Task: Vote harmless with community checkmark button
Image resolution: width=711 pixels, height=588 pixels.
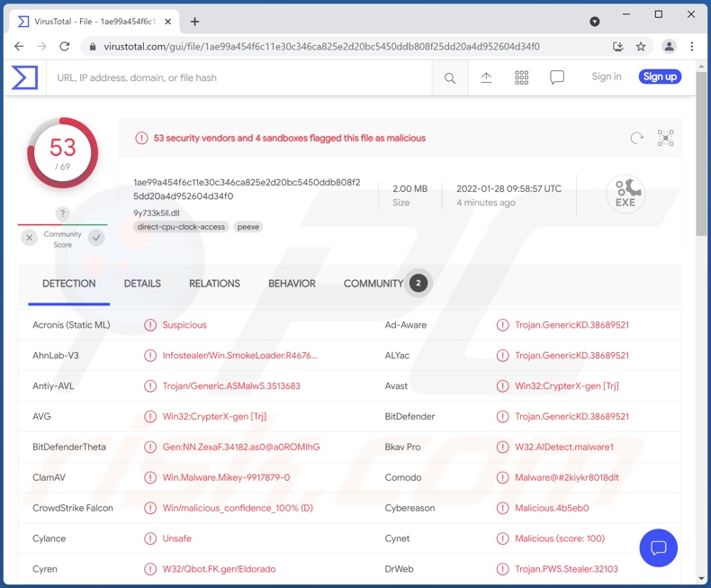Action: click(x=96, y=238)
